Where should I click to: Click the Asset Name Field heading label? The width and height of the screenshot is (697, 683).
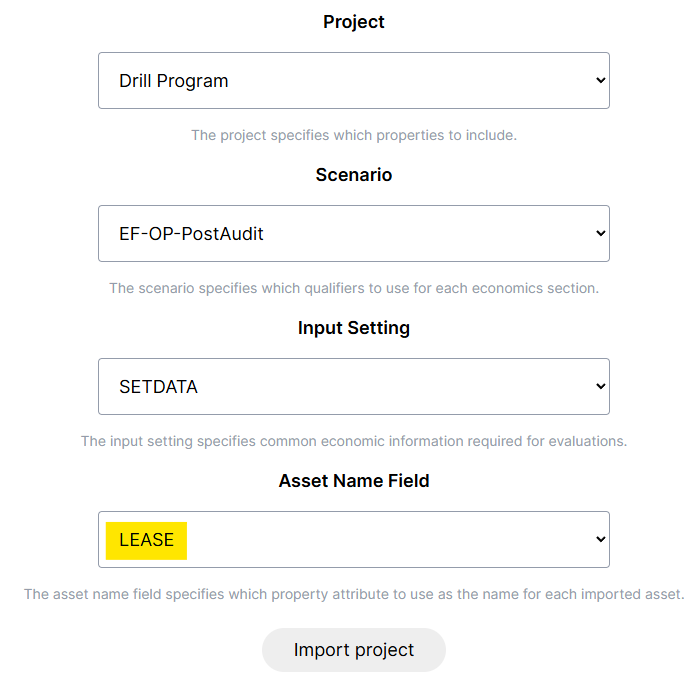354,481
